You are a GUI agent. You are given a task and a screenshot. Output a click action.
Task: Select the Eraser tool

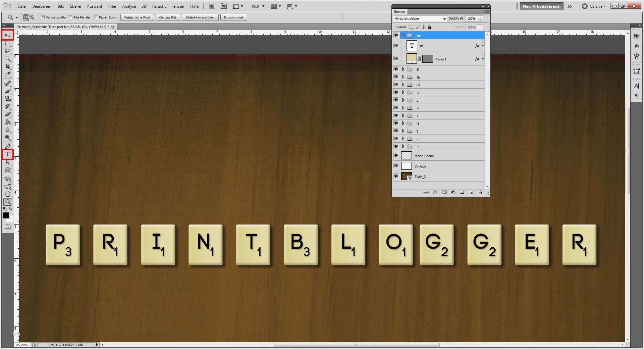click(8, 114)
